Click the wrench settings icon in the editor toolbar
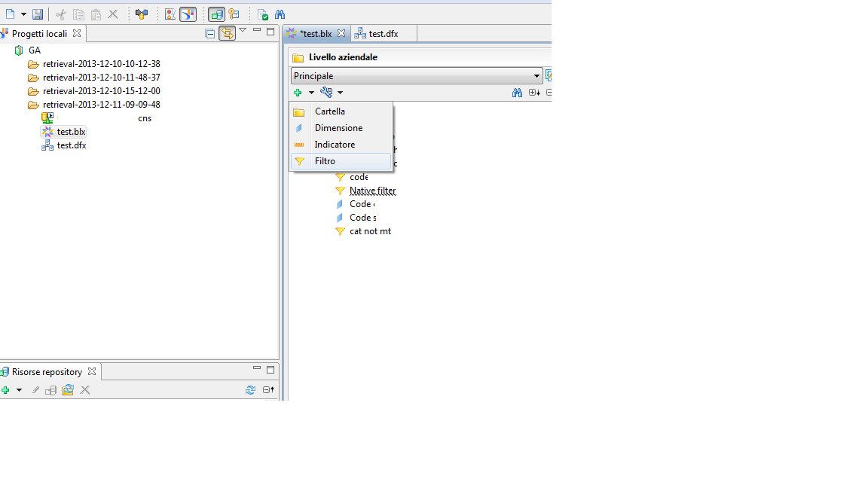The image size is (868, 488). [327, 92]
